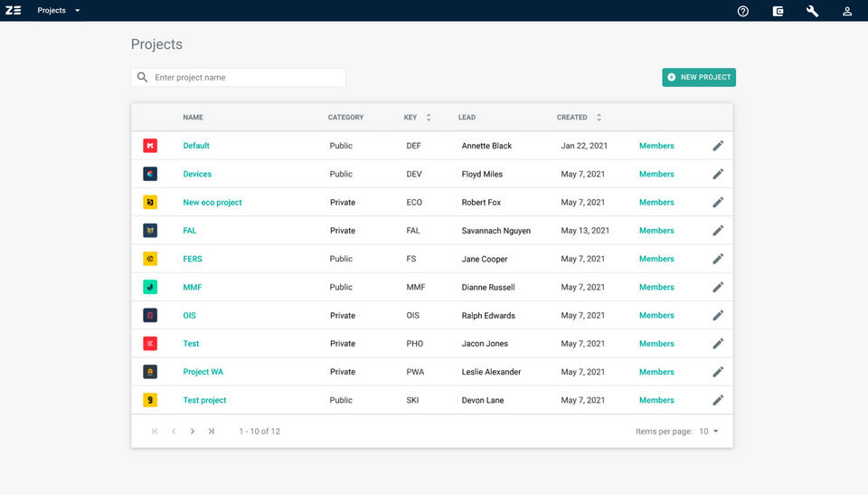View Members of OIS project

[x=656, y=316]
